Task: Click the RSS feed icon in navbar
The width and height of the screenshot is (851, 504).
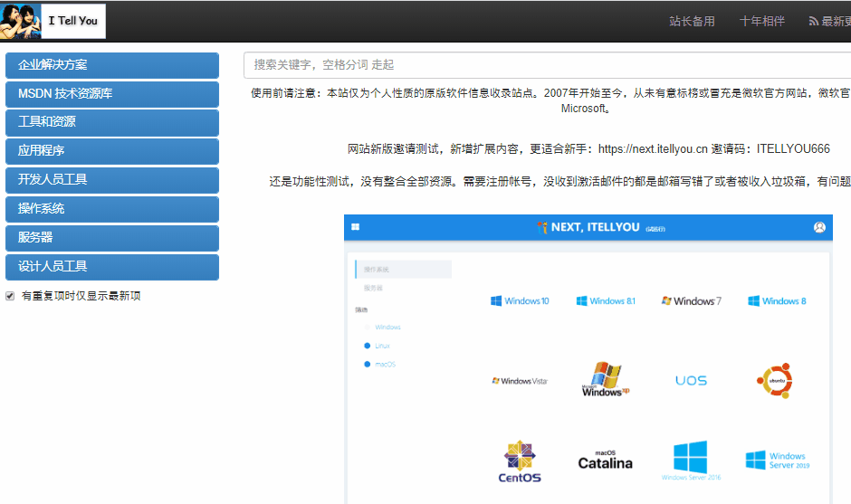Action: click(813, 21)
